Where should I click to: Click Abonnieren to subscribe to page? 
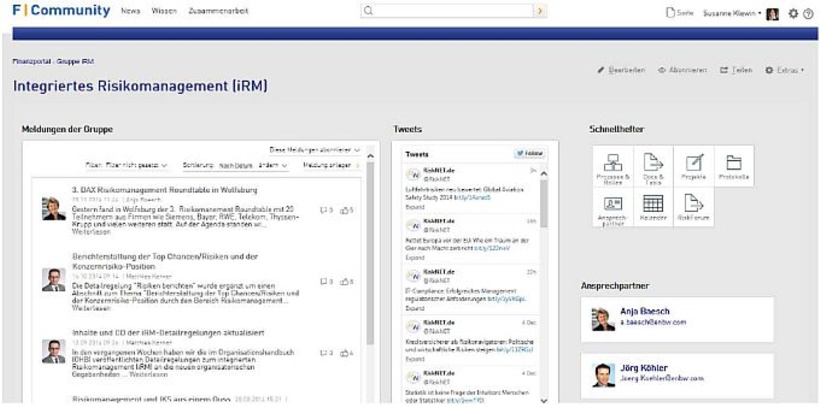682,70
